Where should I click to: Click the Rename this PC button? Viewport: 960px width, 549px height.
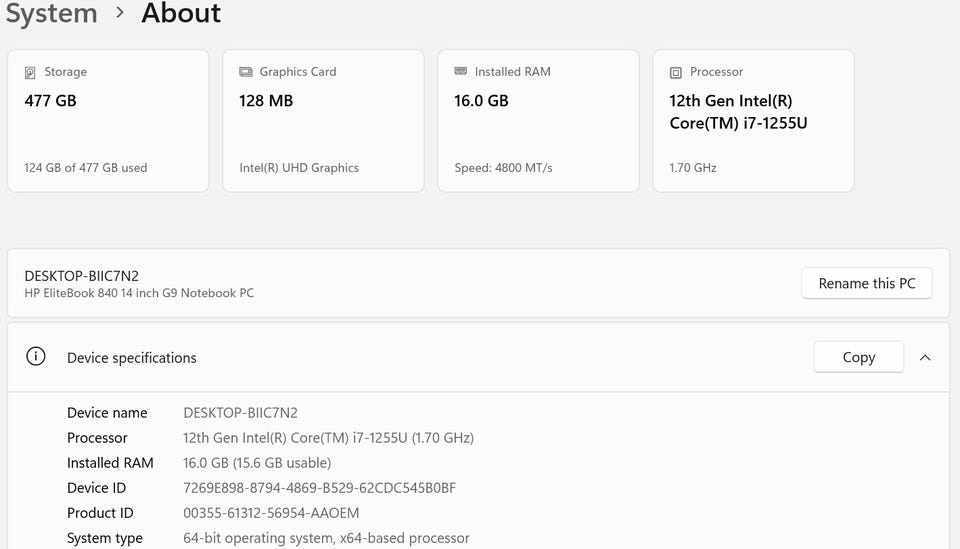pos(866,283)
